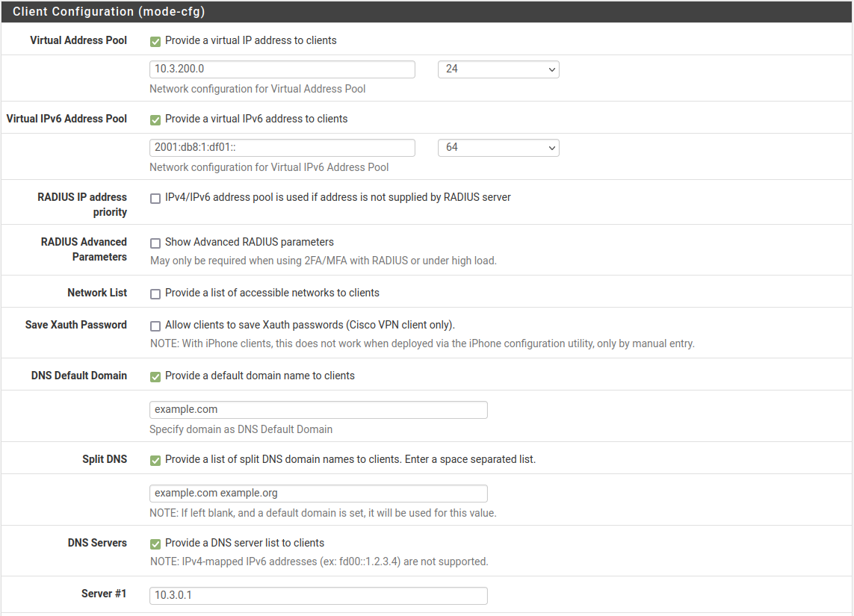Screen dimensions: 854x616
Task: Click the split DNS domain names field
Action: coord(318,494)
